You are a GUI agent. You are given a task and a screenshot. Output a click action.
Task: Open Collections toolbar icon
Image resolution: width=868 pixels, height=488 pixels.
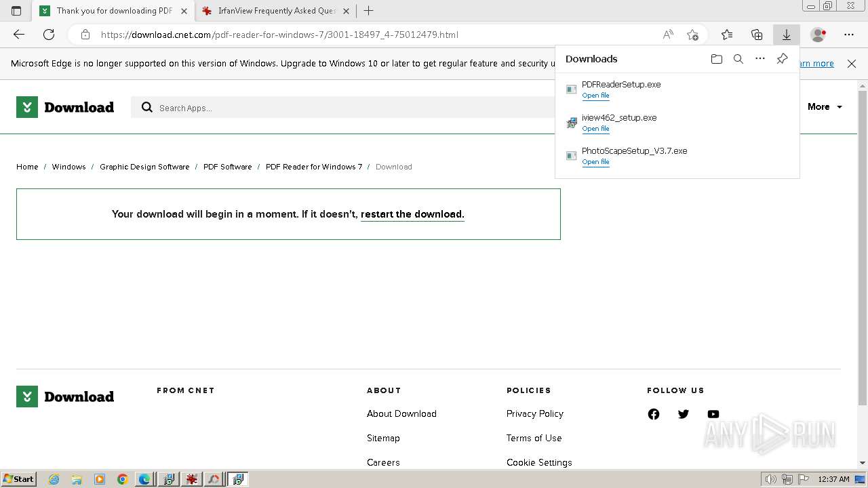click(x=757, y=35)
